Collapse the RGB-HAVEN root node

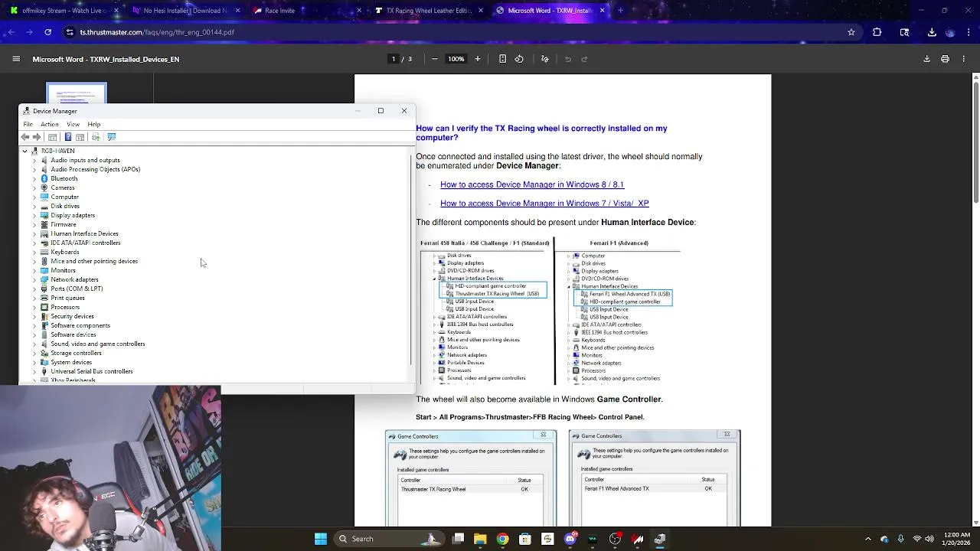(x=24, y=151)
